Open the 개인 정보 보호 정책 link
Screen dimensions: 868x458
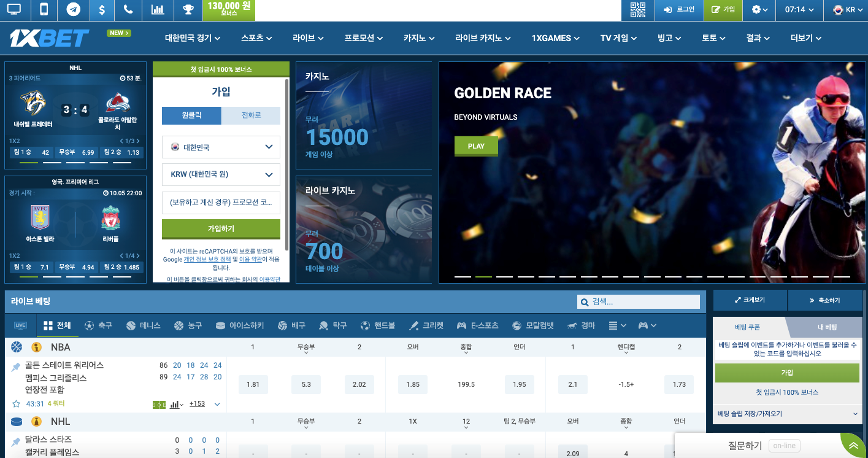207,260
